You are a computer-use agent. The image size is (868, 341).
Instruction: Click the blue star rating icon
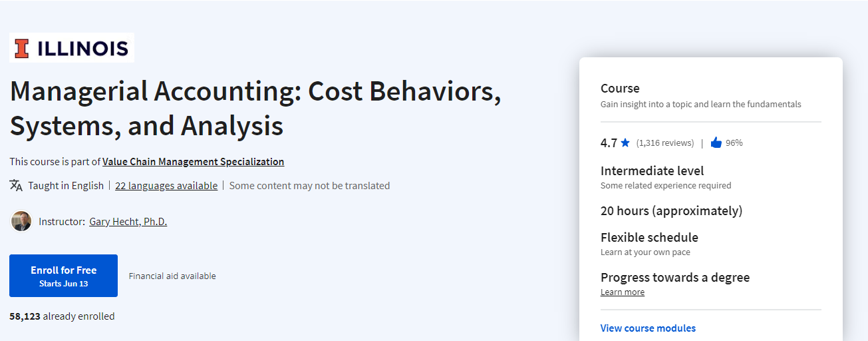(x=625, y=143)
